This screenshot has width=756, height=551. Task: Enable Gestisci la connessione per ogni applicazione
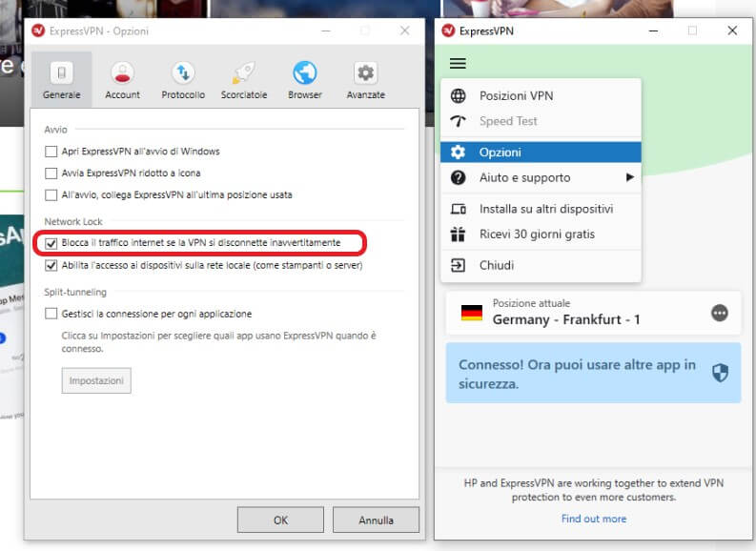coord(51,314)
